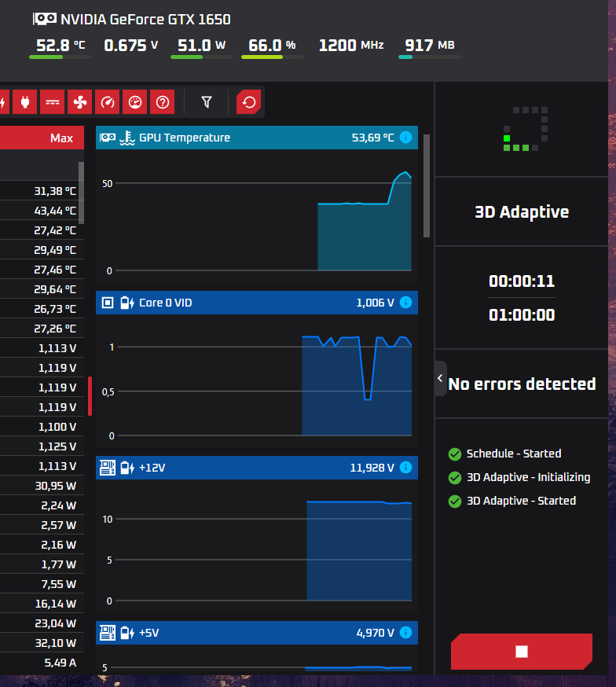The image size is (616, 687).
Task: Click the GPU Temperature graph's thermometer icon
Action: click(127, 138)
